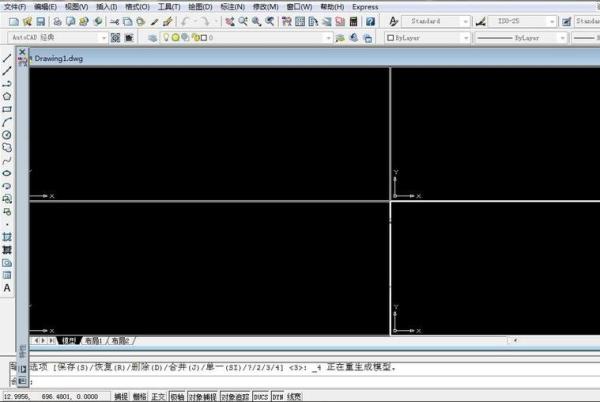
Task: Click the Undo arrow icon
Action: [x=185, y=21]
